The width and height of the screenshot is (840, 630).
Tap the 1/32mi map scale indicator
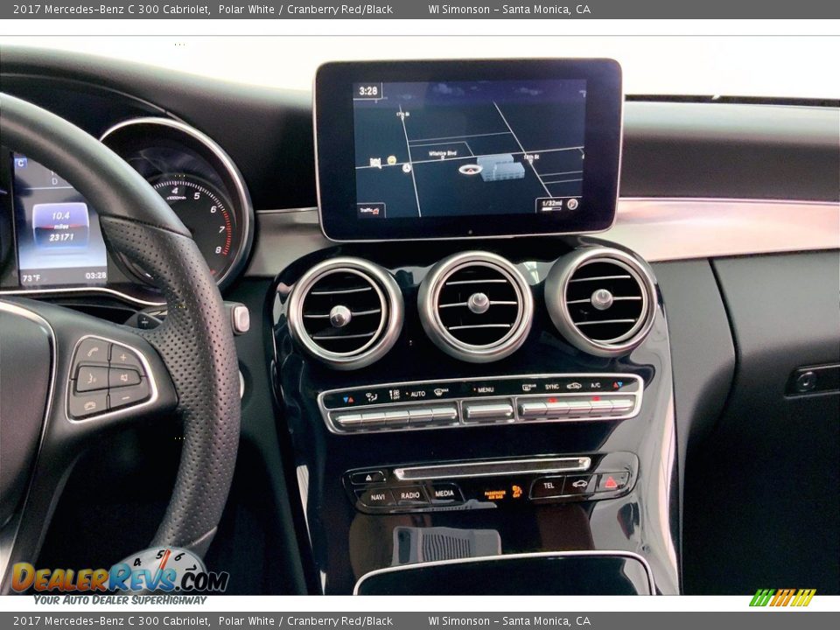click(x=551, y=204)
